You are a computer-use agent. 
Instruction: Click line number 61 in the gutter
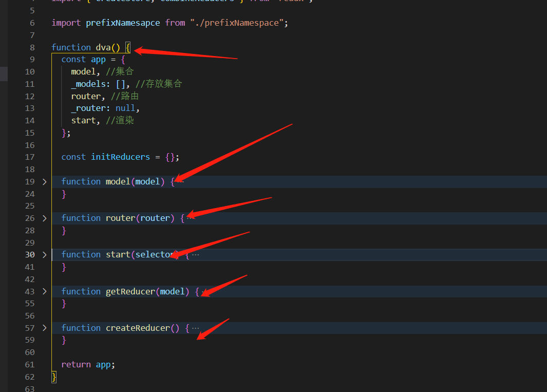(x=30, y=365)
